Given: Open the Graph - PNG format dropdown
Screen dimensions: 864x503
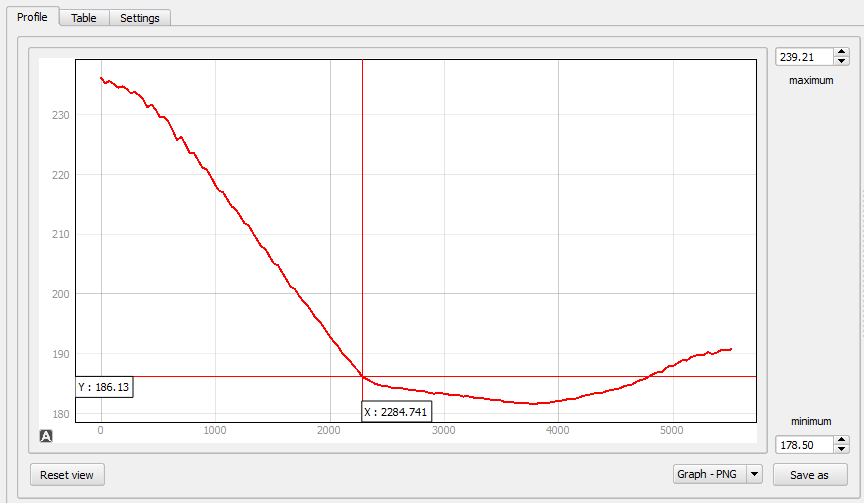Looking at the screenshot, I should [755, 475].
